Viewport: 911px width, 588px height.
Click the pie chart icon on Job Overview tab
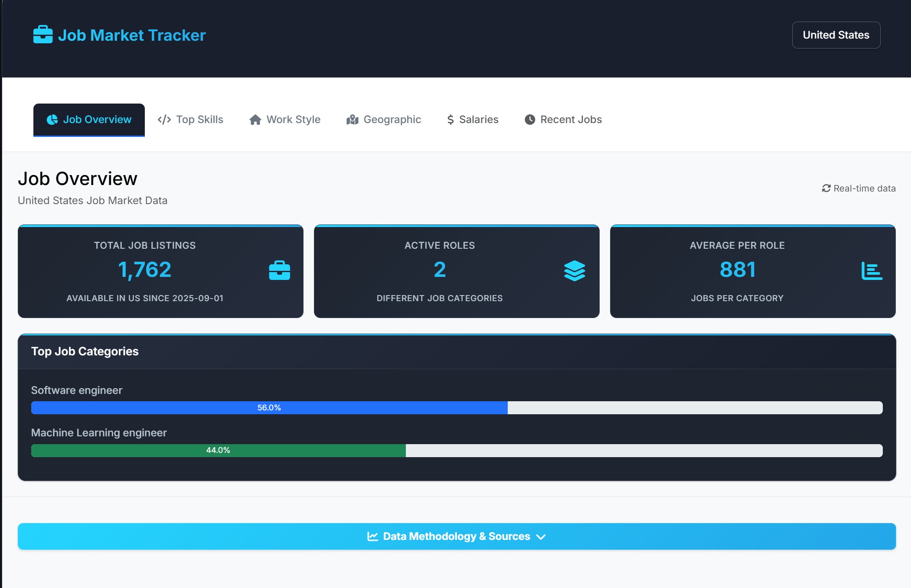(52, 120)
